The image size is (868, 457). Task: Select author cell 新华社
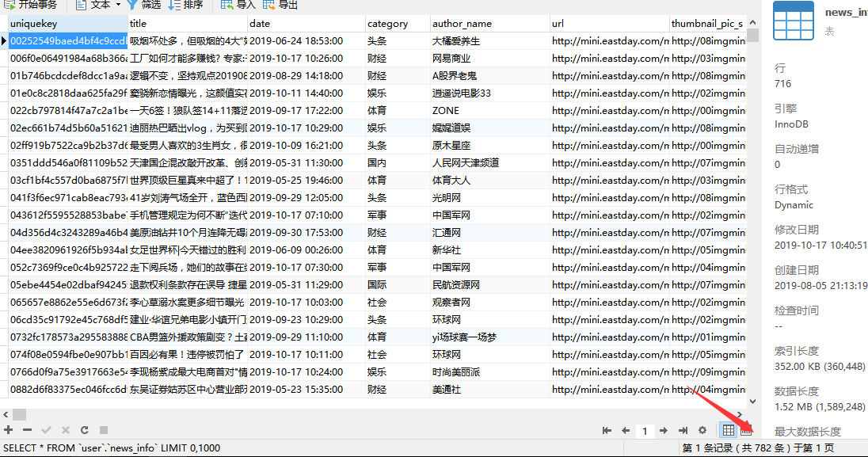(x=490, y=250)
